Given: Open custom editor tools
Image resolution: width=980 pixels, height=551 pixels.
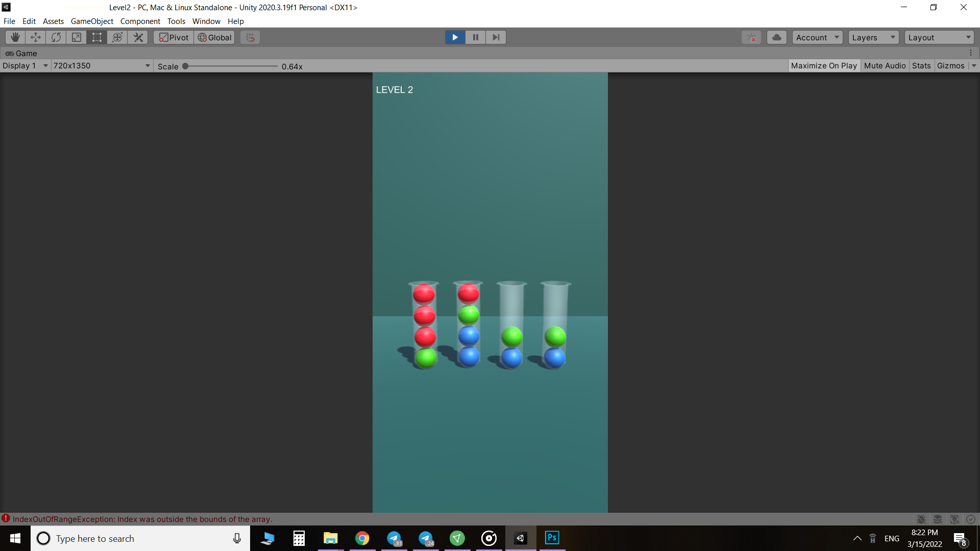Looking at the screenshot, I should click(x=138, y=37).
